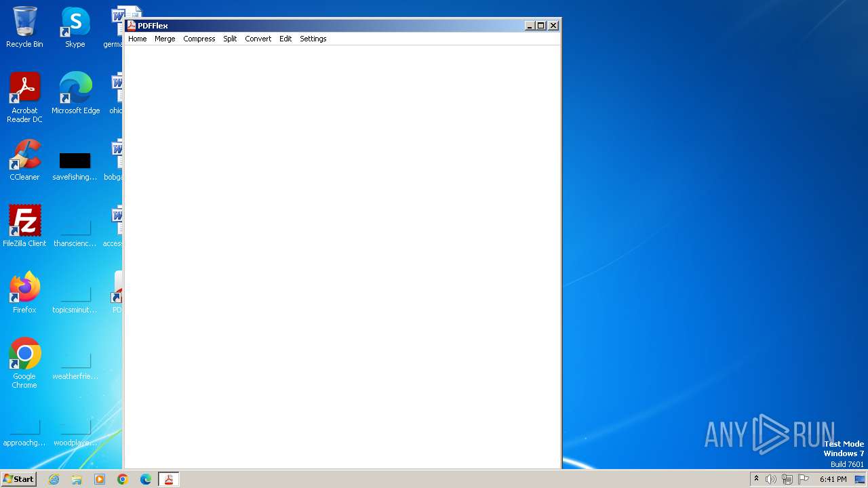Open the Compress menu
Screen dimensions: 868x488
click(x=199, y=39)
